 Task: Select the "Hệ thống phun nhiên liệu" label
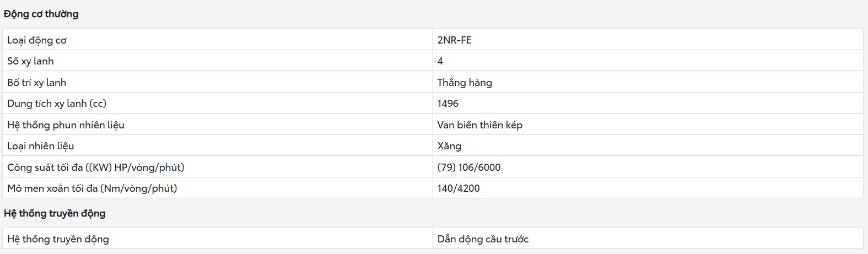[x=66, y=125]
